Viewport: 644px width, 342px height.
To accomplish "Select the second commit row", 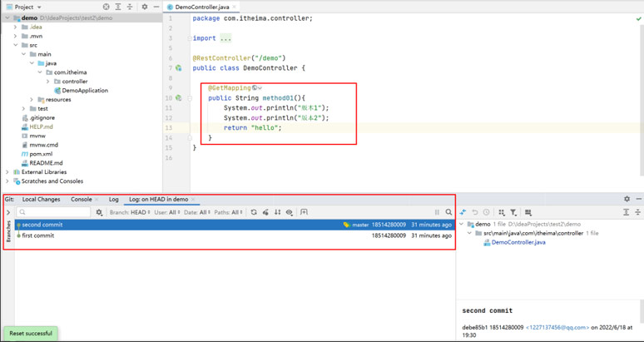I will (235, 225).
